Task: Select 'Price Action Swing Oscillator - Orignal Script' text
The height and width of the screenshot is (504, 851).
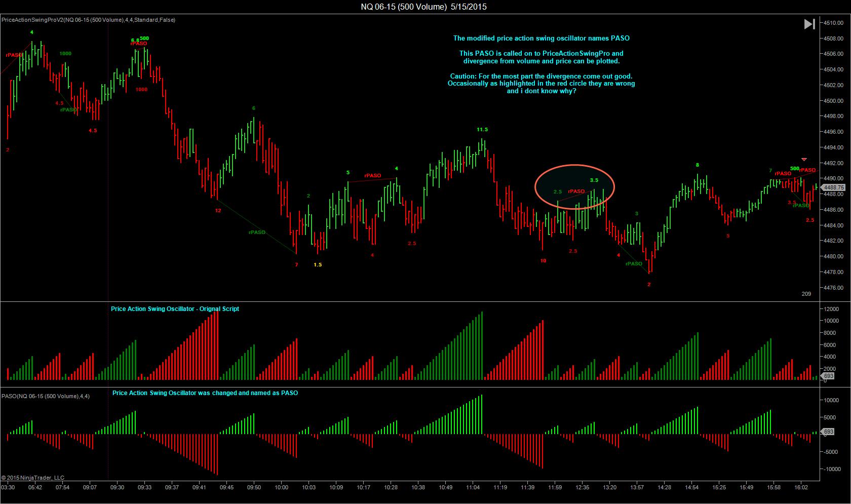Action: click(175, 308)
